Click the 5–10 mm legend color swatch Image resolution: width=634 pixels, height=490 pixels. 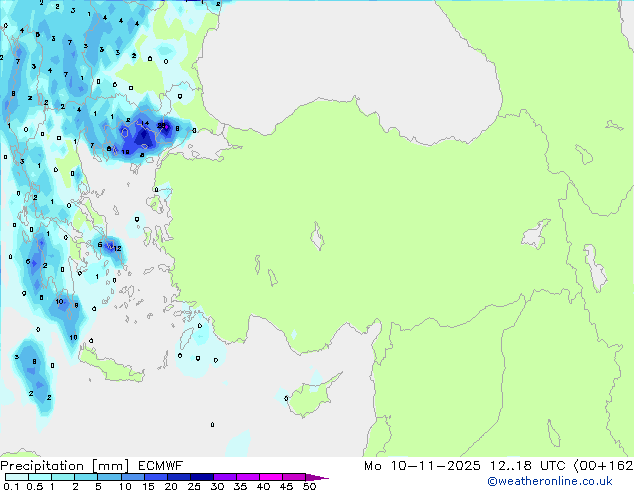[x=109, y=477]
